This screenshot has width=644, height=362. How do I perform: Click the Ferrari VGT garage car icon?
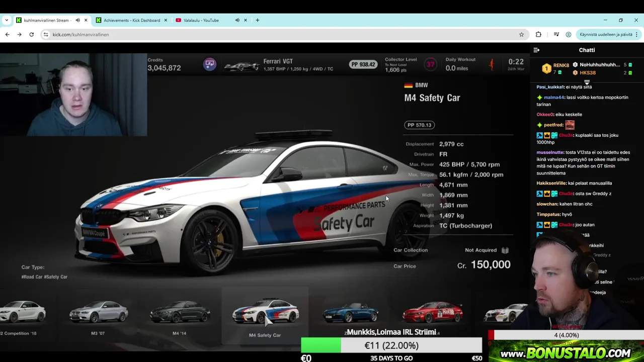pyautogui.click(x=243, y=66)
